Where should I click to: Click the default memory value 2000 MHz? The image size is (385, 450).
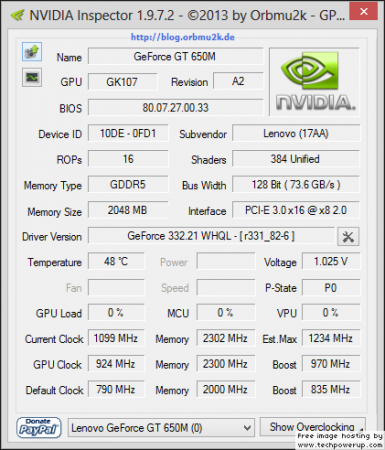[226, 389]
